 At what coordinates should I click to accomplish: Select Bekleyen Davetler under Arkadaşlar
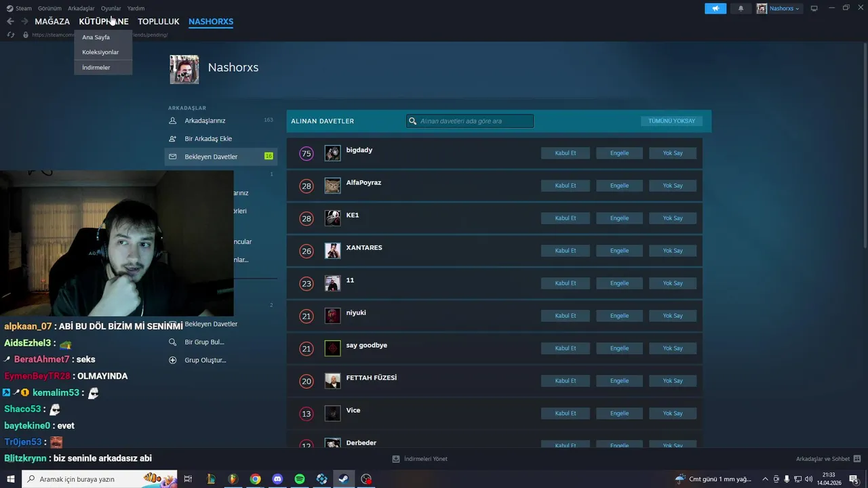tap(221, 157)
